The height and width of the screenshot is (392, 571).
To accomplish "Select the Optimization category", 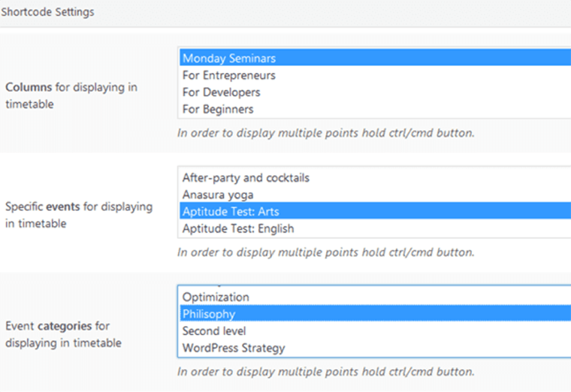I will tap(216, 297).
